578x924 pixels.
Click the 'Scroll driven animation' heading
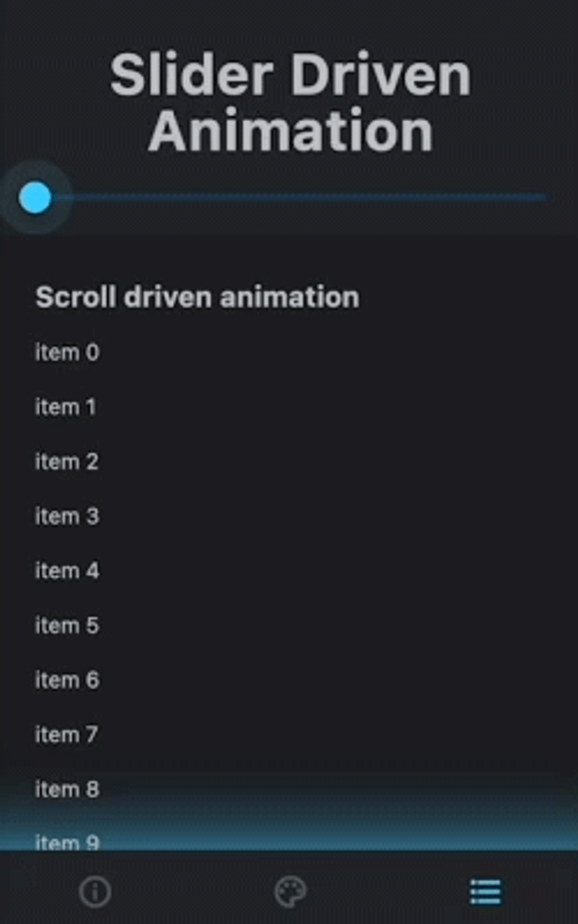pyautogui.click(x=197, y=296)
